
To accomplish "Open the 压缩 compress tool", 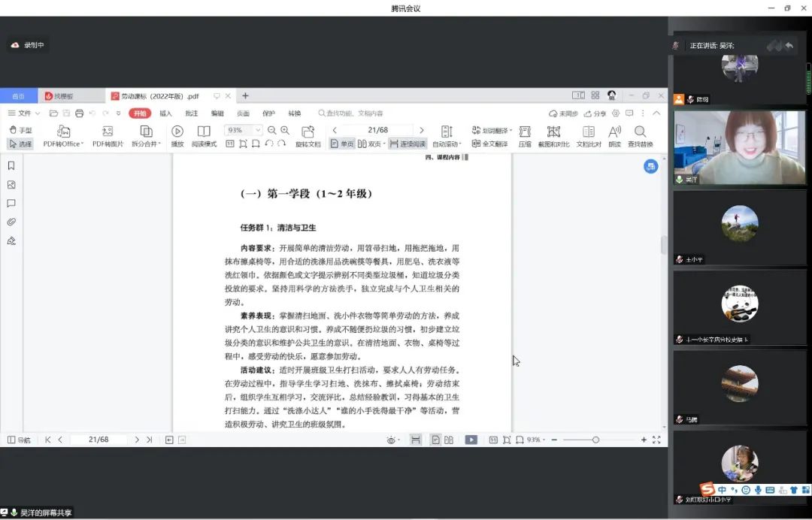I will click(525, 136).
